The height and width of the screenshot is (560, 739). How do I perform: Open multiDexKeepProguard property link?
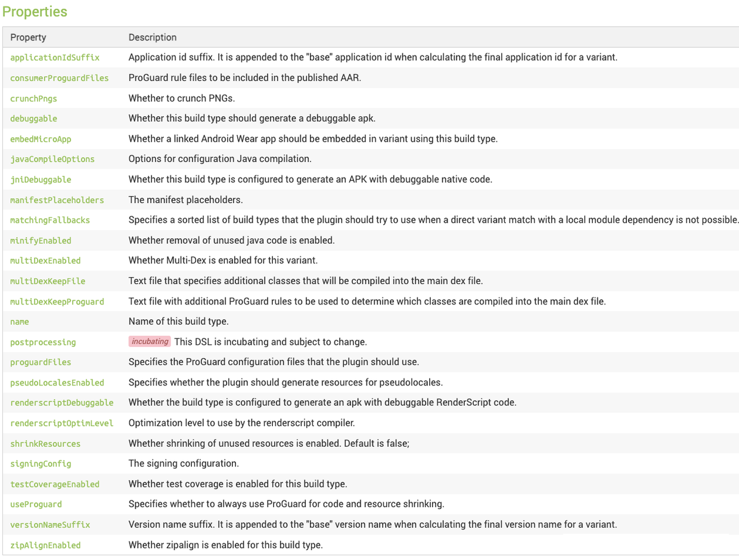(x=57, y=301)
